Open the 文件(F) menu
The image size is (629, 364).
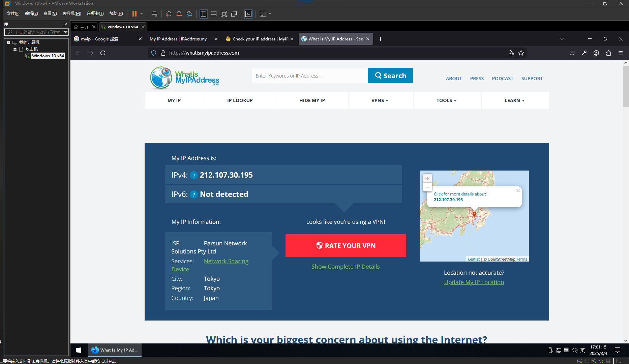pyautogui.click(x=13, y=13)
